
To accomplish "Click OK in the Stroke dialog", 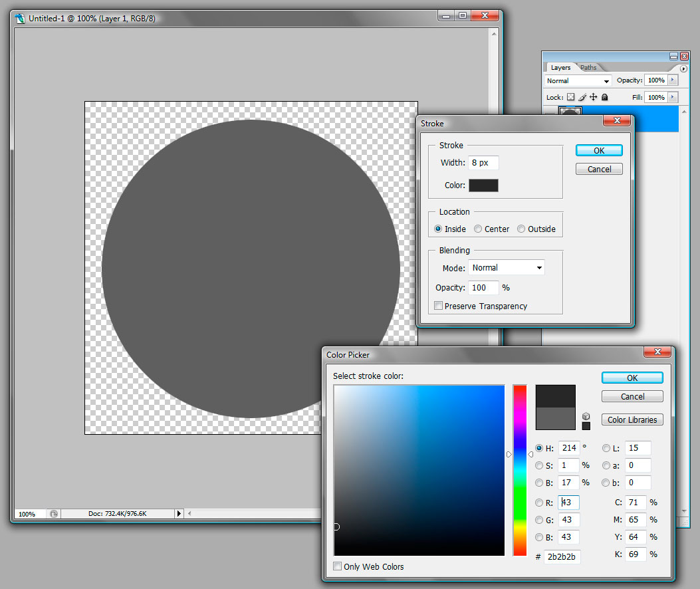I will 599,150.
